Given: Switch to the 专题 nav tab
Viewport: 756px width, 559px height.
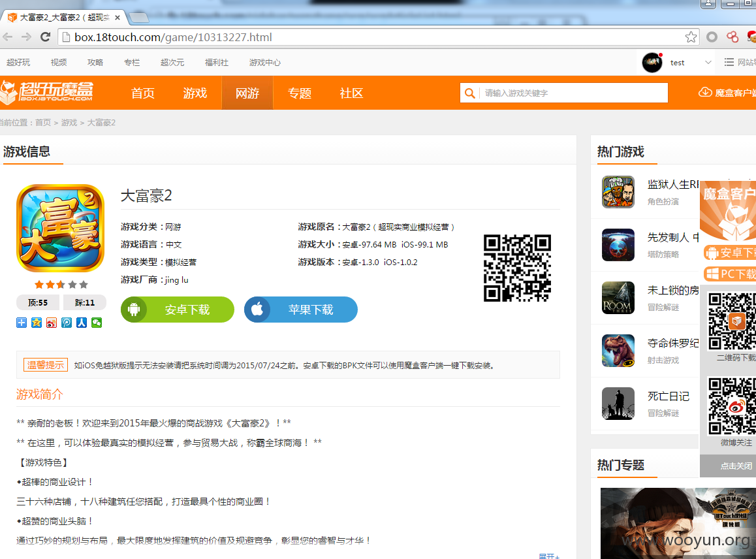Looking at the screenshot, I should (300, 93).
